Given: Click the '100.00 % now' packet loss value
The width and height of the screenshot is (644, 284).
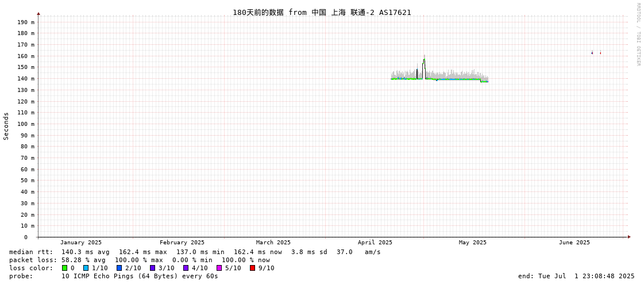Looking at the screenshot, I should [246, 260].
